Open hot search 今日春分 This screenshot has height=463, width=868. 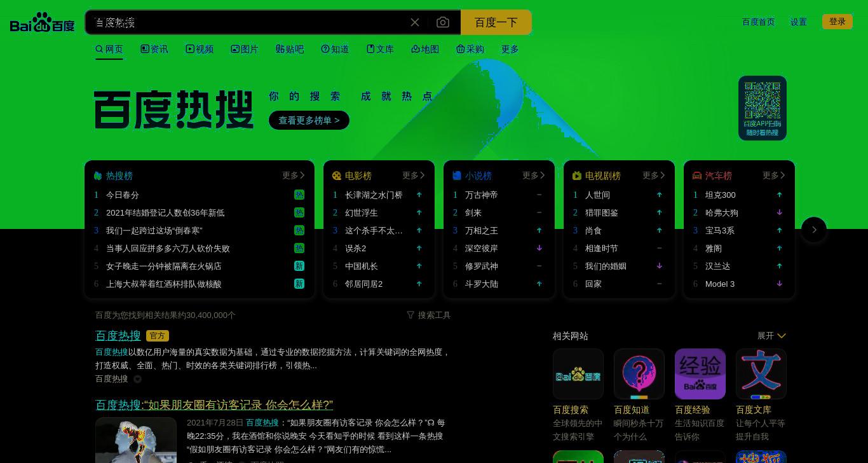click(x=122, y=195)
